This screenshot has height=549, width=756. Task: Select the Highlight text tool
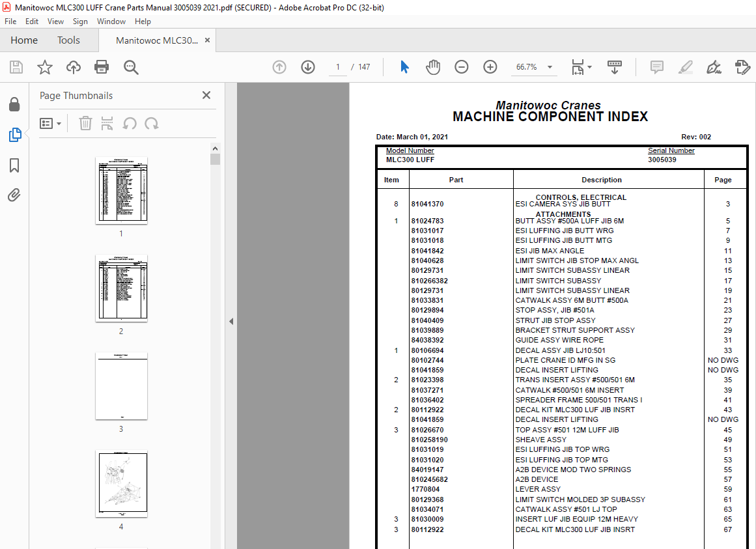[x=685, y=67]
